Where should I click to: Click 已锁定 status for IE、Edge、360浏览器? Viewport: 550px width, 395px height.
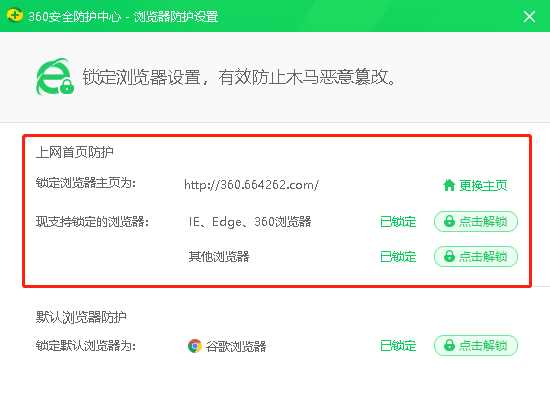[398, 222]
